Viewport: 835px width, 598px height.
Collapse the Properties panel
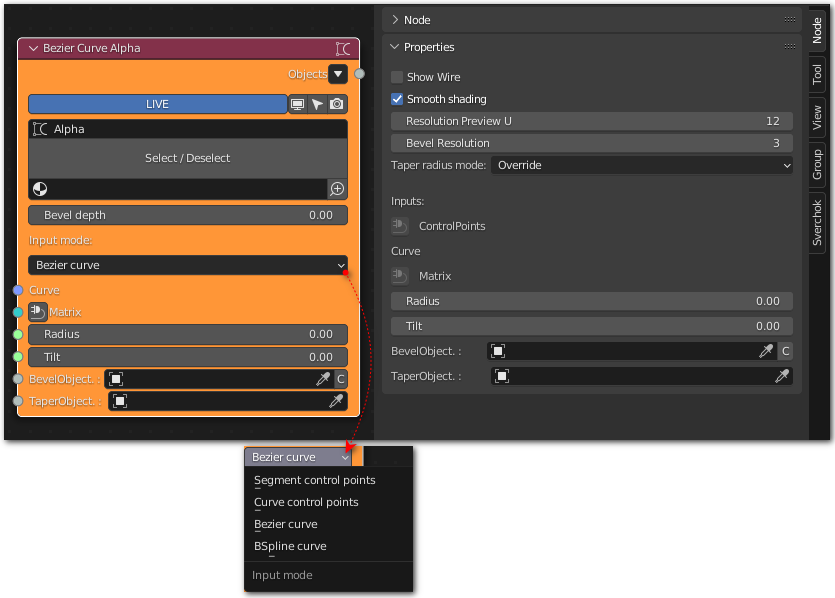pyautogui.click(x=395, y=47)
